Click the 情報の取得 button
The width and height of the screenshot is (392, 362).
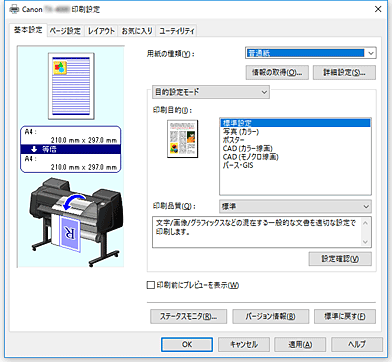pos(277,72)
